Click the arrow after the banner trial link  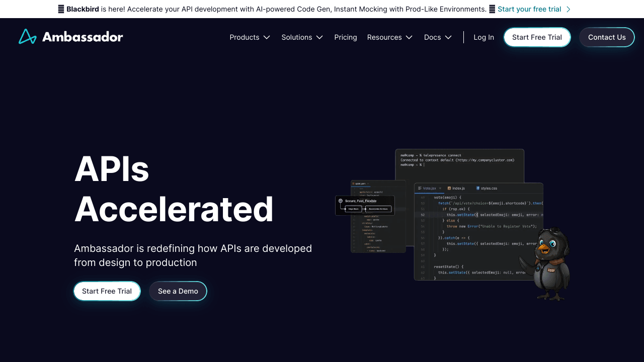tap(568, 9)
